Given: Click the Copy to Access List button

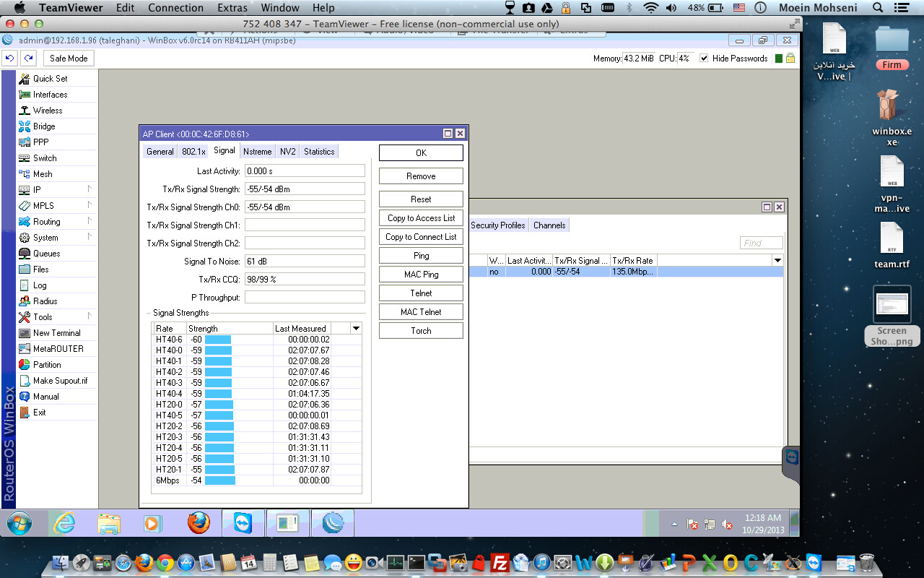Looking at the screenshot, I should (x=421, y=217).
